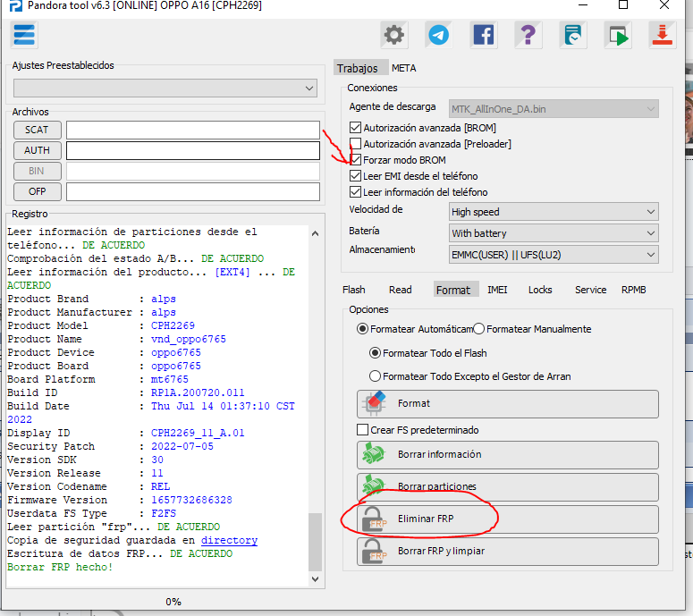Open the Telegram channel icon
Viewport: 693px width, 616px height.
tap(438, 35)
